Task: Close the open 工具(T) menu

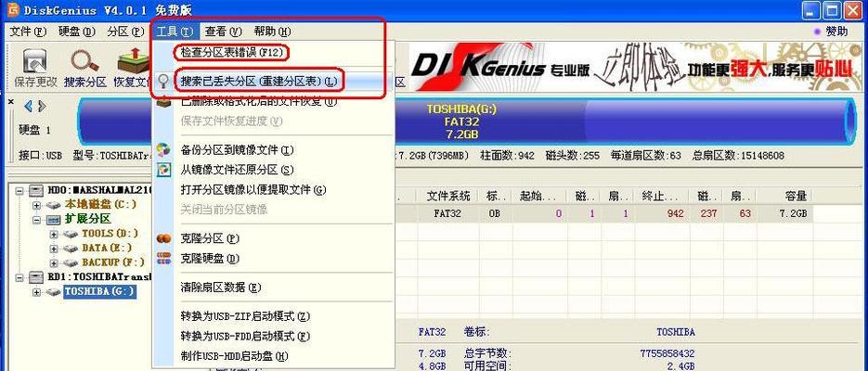Action: pos(175,32)
